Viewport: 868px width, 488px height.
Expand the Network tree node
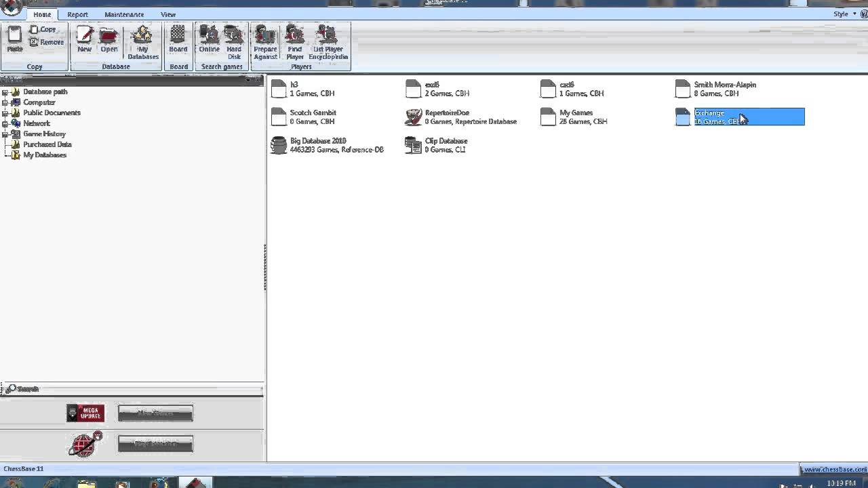point(5,123)
